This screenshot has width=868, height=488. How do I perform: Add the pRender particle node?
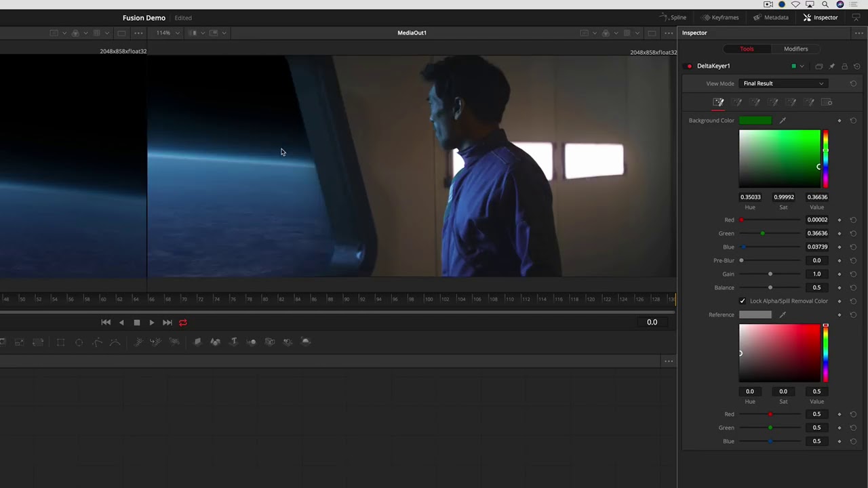tap(174, 342)
